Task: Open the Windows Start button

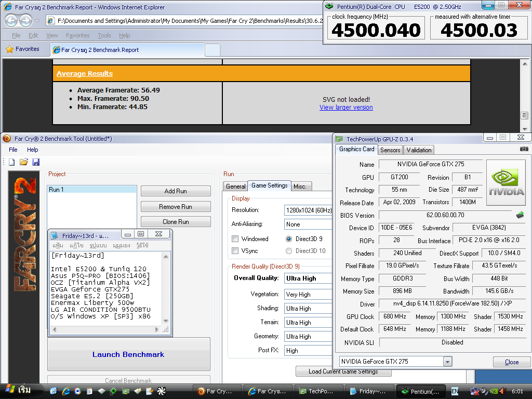Action: [21, 391]
